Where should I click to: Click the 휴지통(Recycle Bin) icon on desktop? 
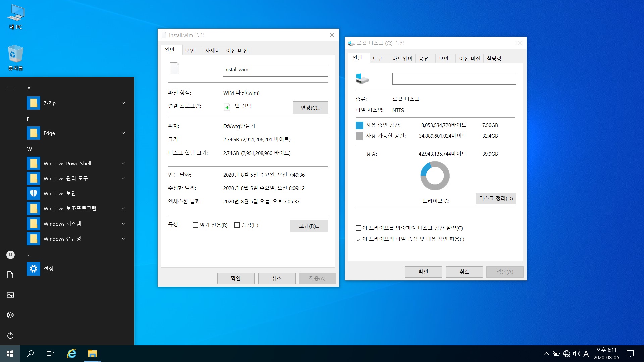(15, 53)
